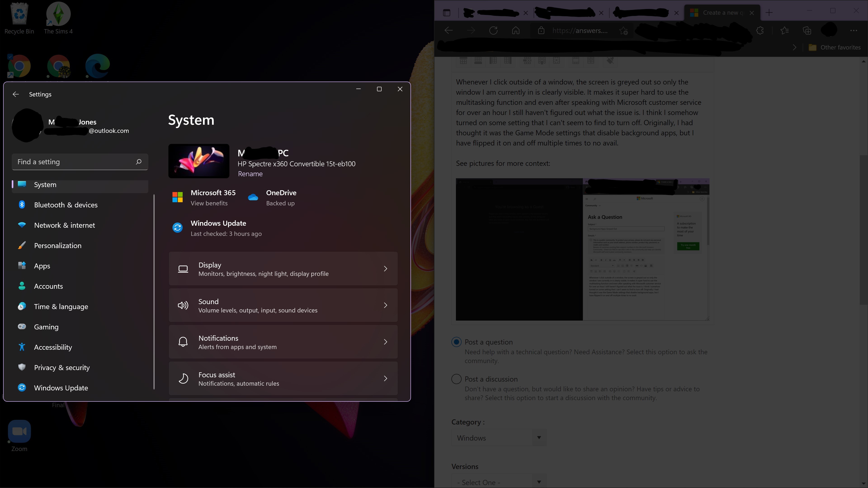Open Bluetooth & devices in sidebar
This screenshot has width=868, height=488.
click(x=66, y=205)
